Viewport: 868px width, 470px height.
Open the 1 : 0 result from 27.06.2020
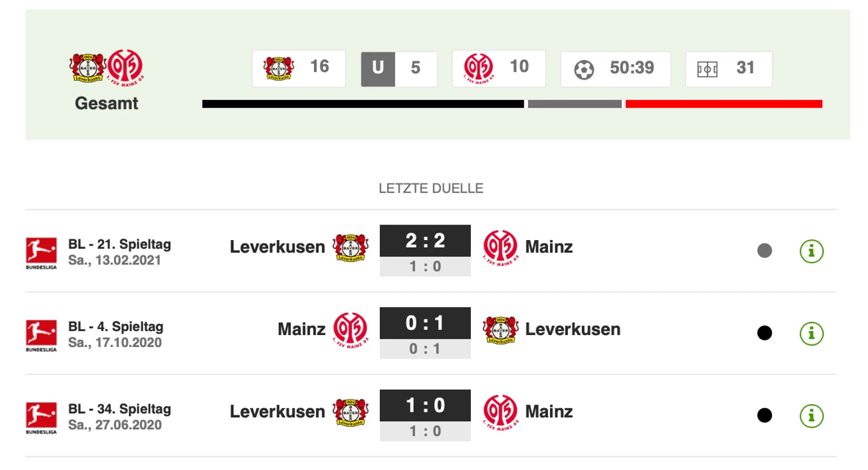[425, 405]
